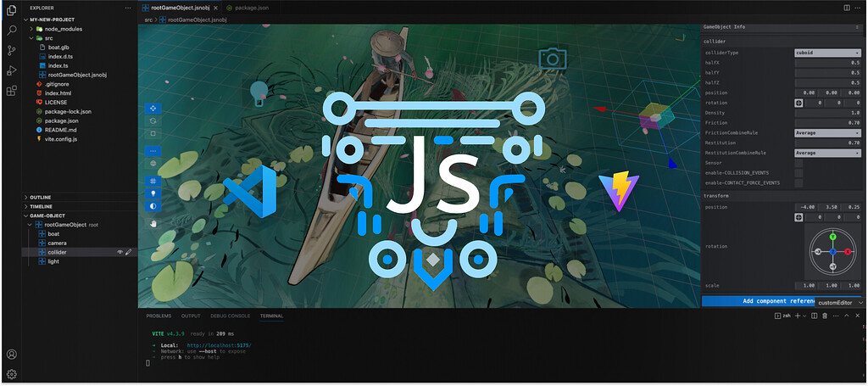Image resolution: width=868 pixels, height=386 pixels.
Task: Open the Accounts menu icon
Action: 11,355
